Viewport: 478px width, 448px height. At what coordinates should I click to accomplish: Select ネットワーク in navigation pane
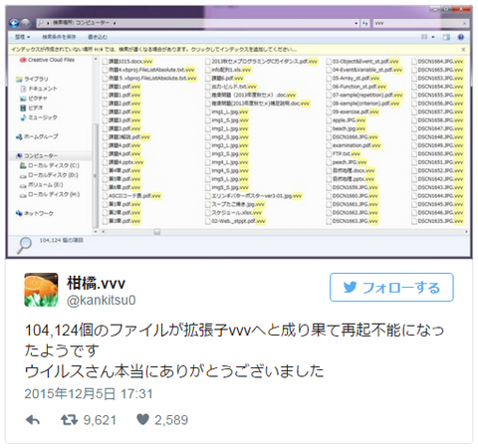tap(35, 213)
